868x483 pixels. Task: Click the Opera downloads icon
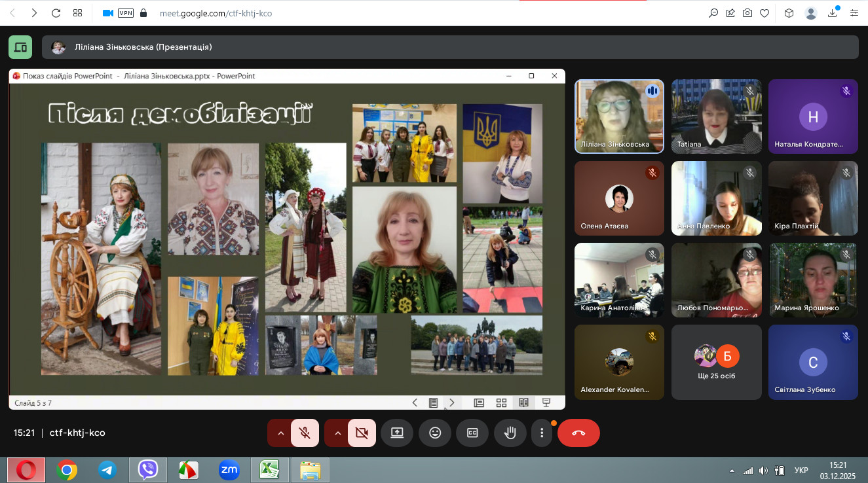point(833,13)
